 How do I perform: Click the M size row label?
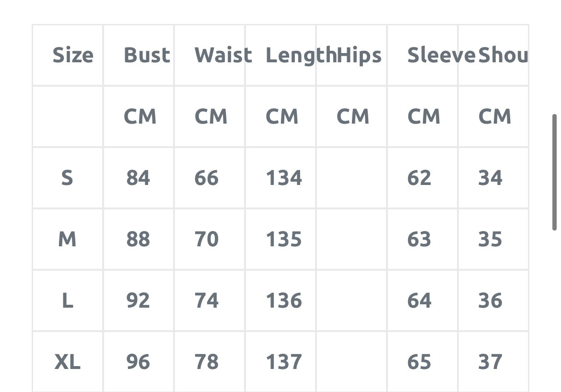point(67,239)
